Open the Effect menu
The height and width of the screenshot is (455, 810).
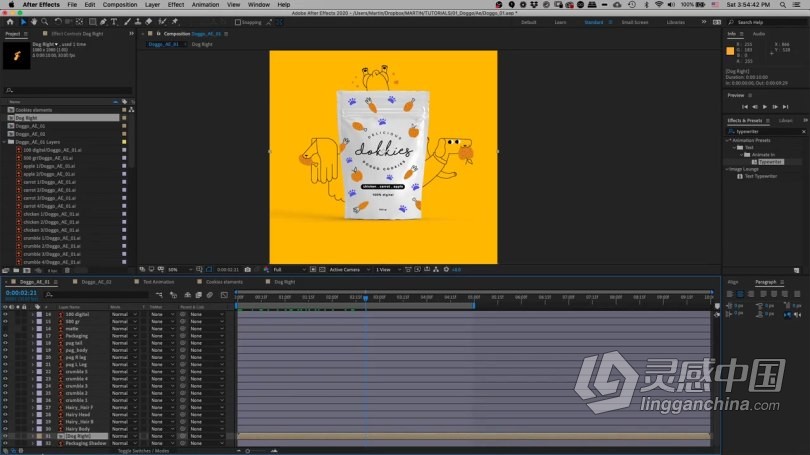pyautogui.click(x=176, y=5)
